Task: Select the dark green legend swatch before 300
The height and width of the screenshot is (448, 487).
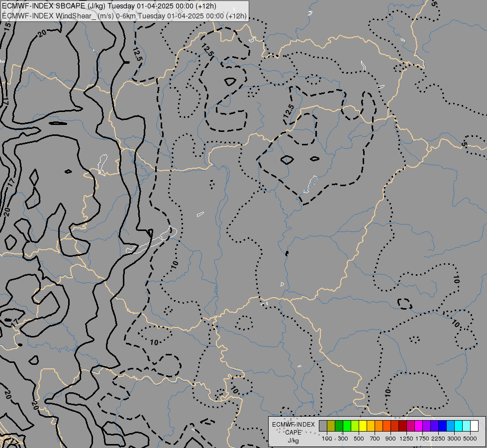Action: (339, 426)
